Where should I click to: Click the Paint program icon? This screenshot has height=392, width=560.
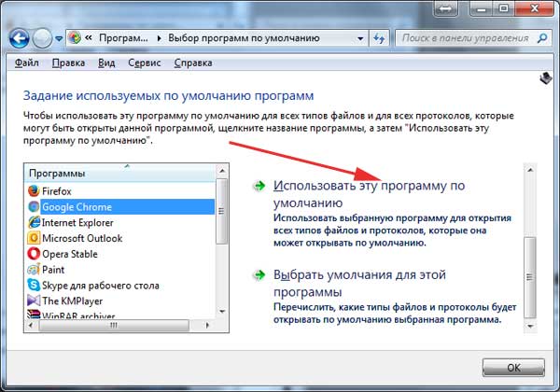click(34, 269)
